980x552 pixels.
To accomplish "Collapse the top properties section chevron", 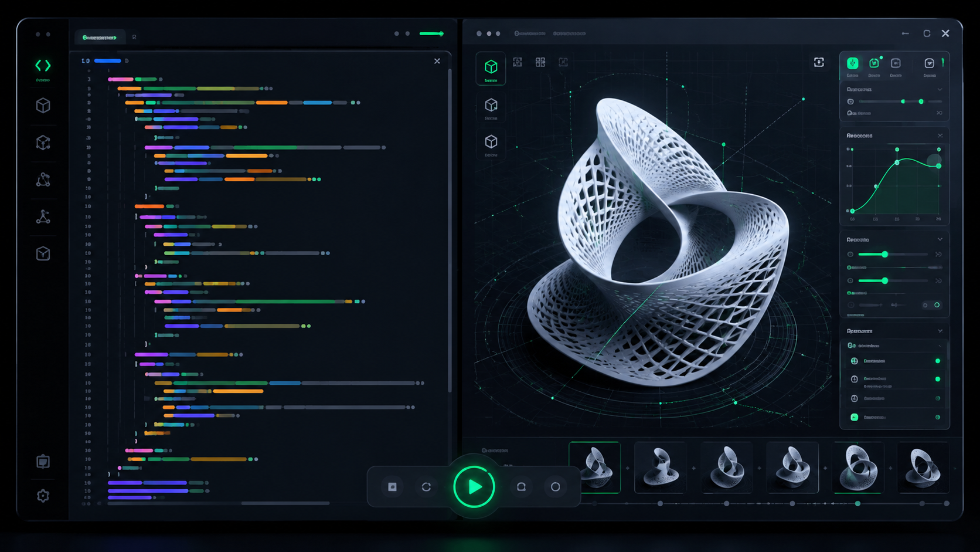I will [940, 90].
